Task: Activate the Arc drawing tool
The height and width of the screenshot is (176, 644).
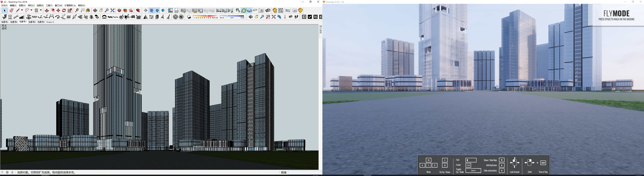Action: point(27,11)
